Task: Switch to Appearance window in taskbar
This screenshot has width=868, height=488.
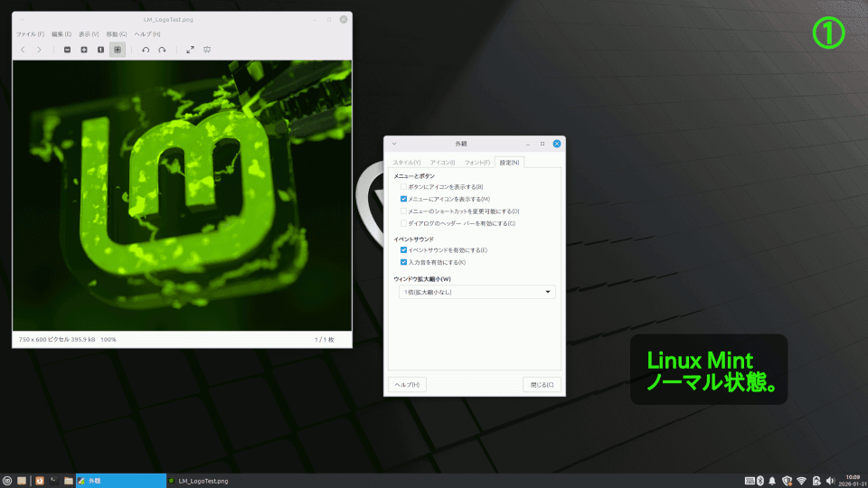Action: [120, 481]
